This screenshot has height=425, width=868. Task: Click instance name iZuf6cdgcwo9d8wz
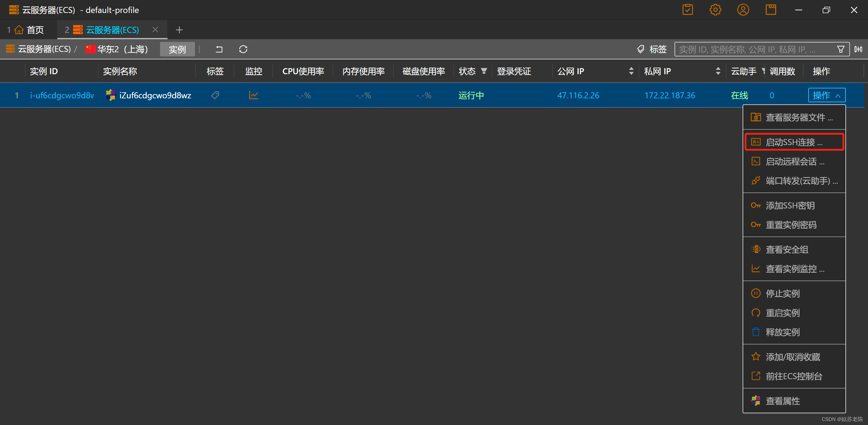coord(155,95)
